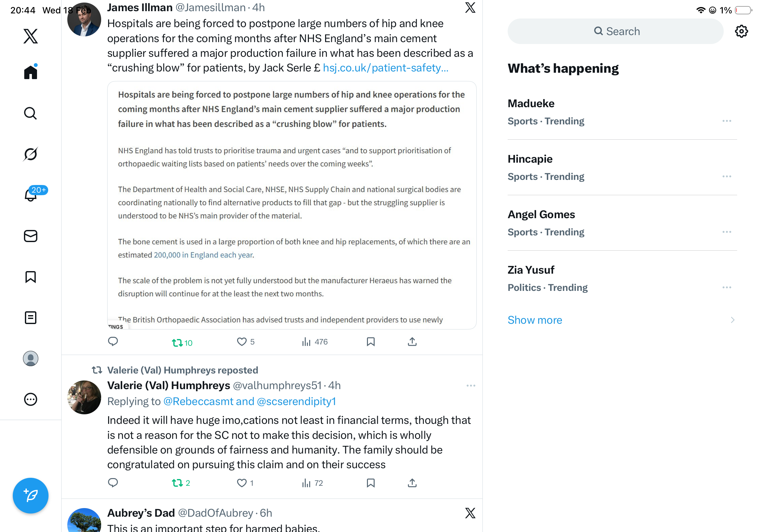Click the Search input field
The height and width of the screenshot is (532, 762).
[616, 31]
